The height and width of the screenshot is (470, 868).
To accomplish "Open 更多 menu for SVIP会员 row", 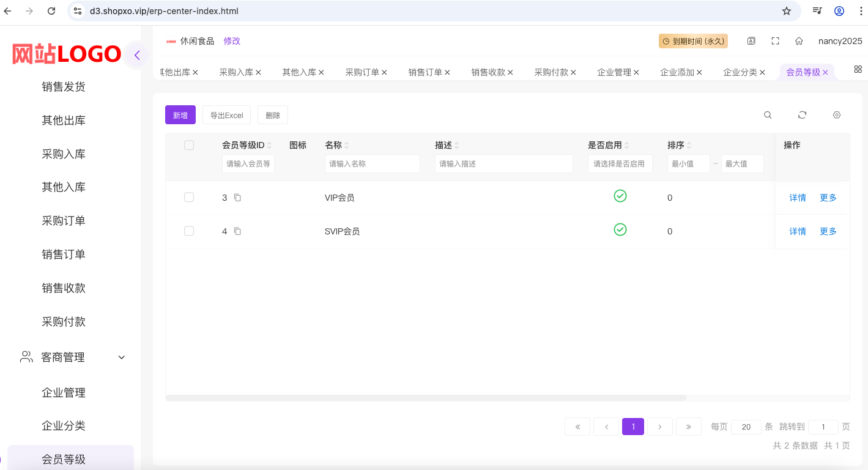I will (828, 231).
